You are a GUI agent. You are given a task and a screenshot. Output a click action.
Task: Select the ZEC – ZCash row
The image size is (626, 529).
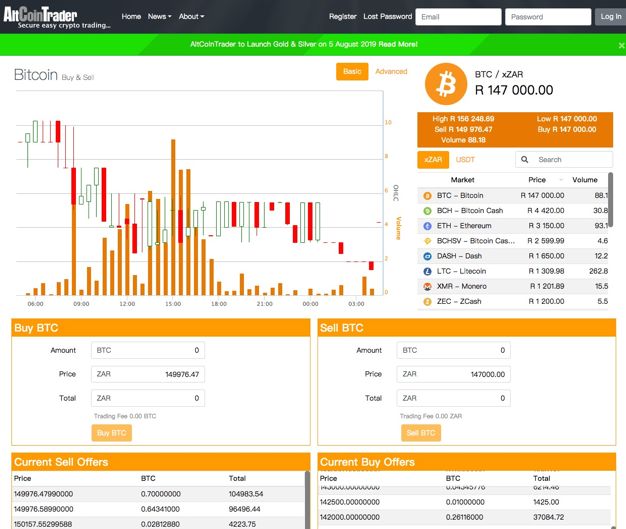click(513, 301)
